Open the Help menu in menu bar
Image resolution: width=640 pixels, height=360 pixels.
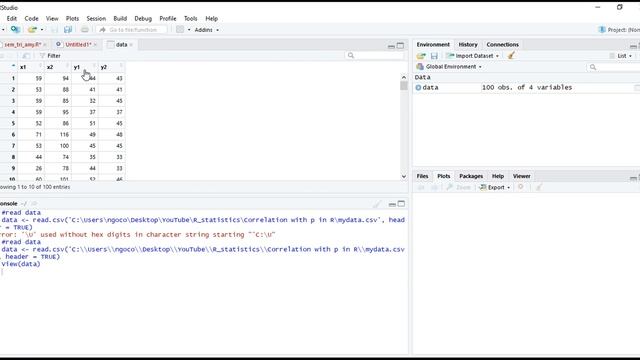(x=211, y=18)
